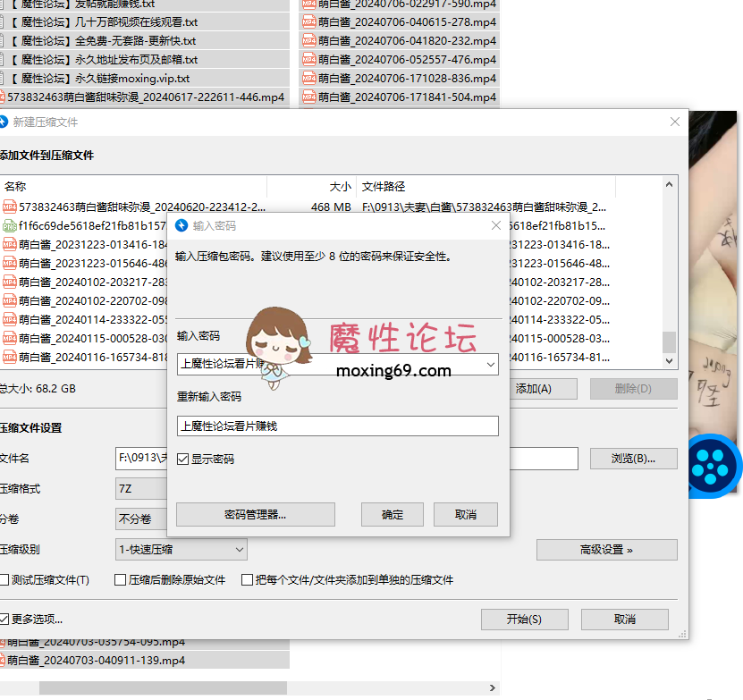Click the MP4 icon beside 萌白酱_20240706-022917-590.mp4
The height and width of the screenshot is (700, 743).
click(x=310, y=4)
